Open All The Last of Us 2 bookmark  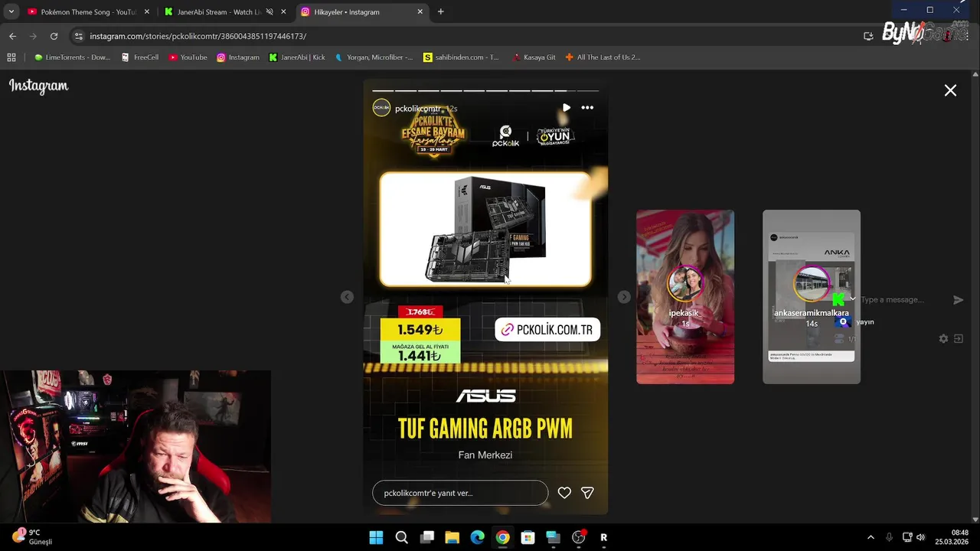pyautogui.click(x=603, y=57)
